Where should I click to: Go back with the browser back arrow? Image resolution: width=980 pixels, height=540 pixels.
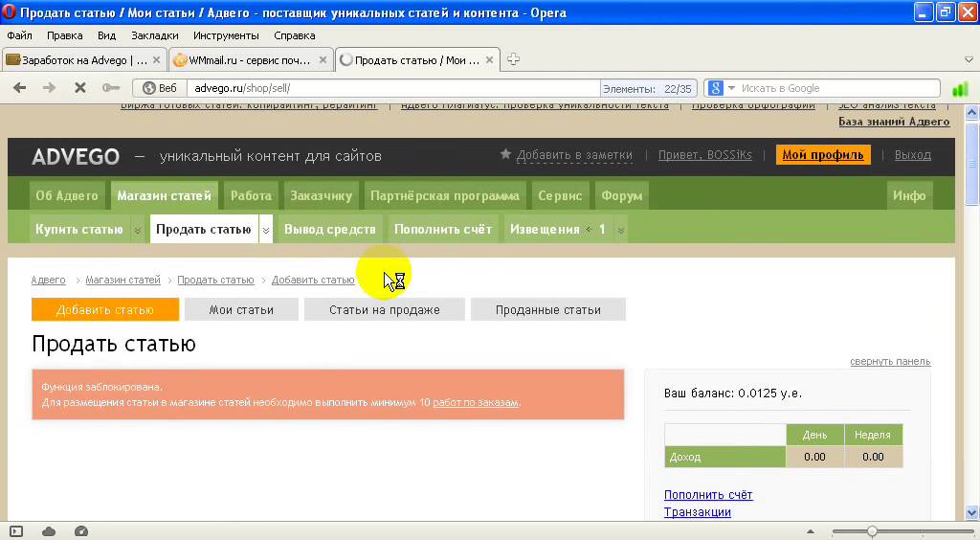click(20, 88)
